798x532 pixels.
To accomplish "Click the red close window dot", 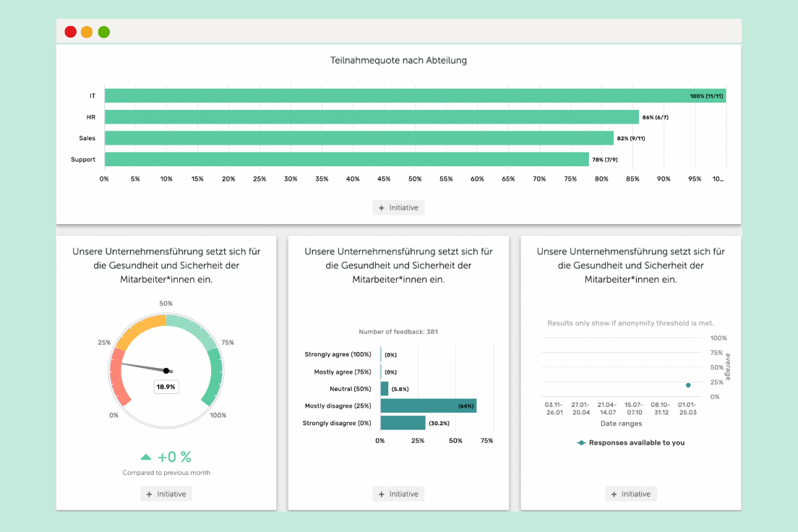I will click(x=71, y=32).
